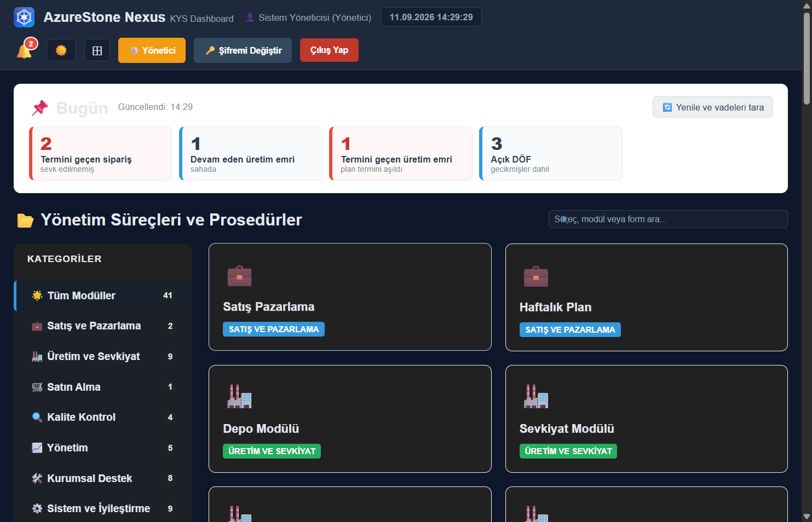Click ÜRETİM VE SEVKİYAT tag on Sevkiyat Modülü card
Image resolution: width=812 pixels, height=522 pixels.
click(568, 451)
